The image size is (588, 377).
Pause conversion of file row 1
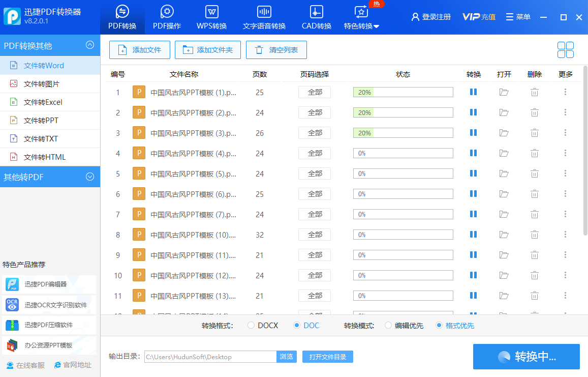tap(473, 92)
